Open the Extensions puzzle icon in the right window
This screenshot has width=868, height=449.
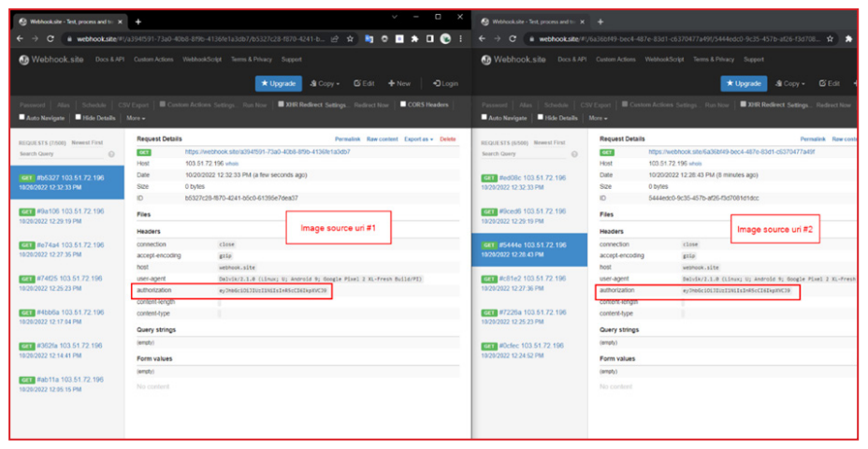point(848,38)
